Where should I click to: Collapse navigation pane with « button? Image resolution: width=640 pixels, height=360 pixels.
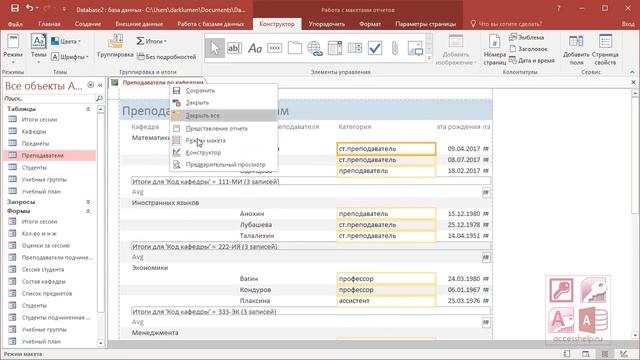coord(100,85)
